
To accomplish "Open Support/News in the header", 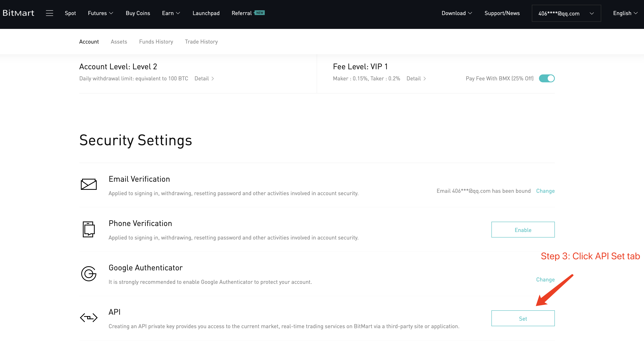I will coord(502,13).
